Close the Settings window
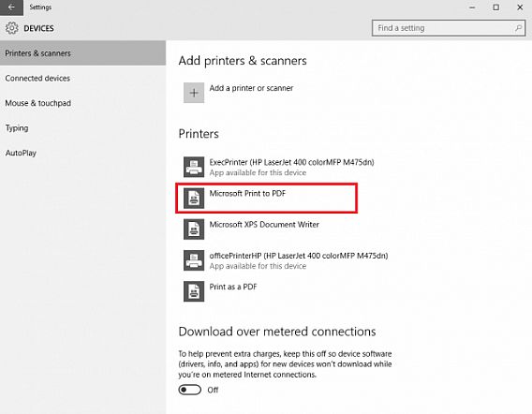The image size is (532, 414). 520,7
